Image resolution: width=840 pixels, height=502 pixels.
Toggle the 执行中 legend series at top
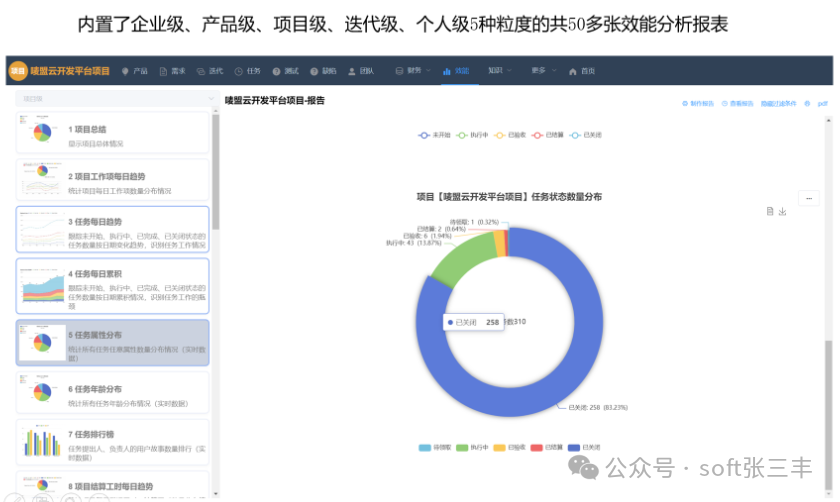(468, 135)
